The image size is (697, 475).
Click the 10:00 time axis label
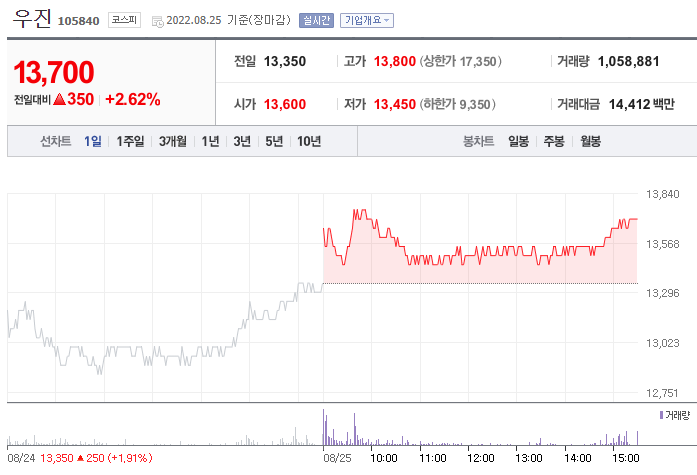tap(384, 458)
